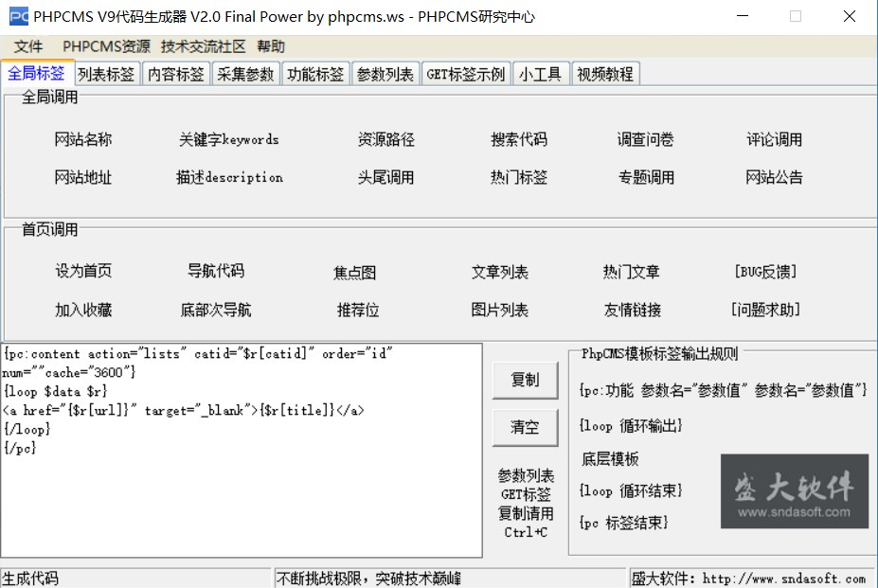Click the 网站名称 label
The image size is (878, 588).
83,139
